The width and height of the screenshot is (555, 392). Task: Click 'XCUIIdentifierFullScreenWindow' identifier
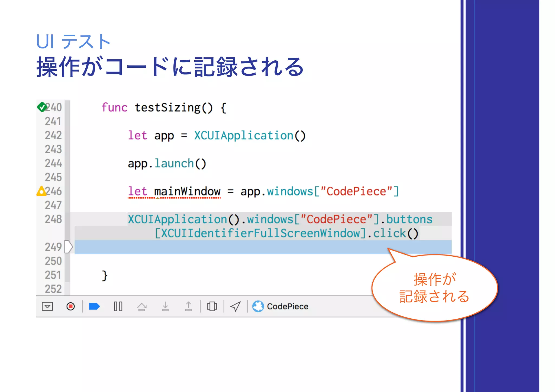260,233
